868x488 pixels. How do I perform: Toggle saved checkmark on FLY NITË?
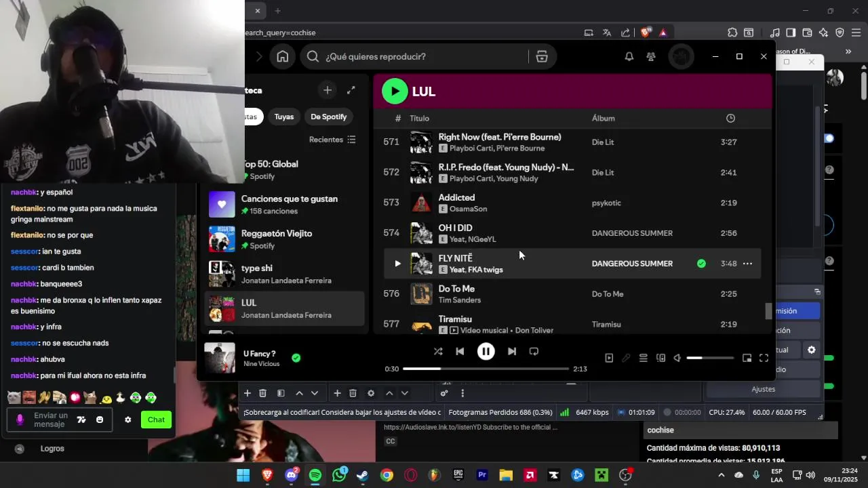tap(701, 264)
